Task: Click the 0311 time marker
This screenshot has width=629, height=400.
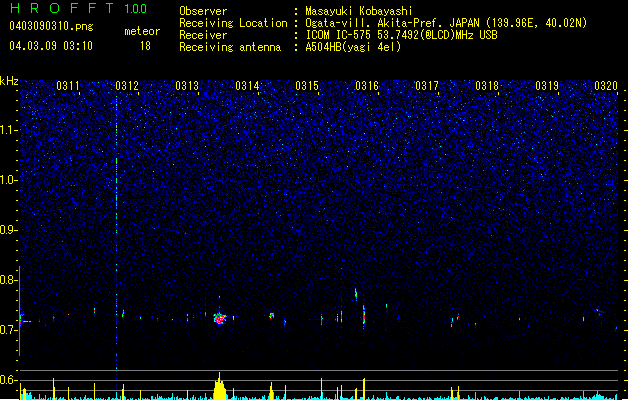Action: 68,86
